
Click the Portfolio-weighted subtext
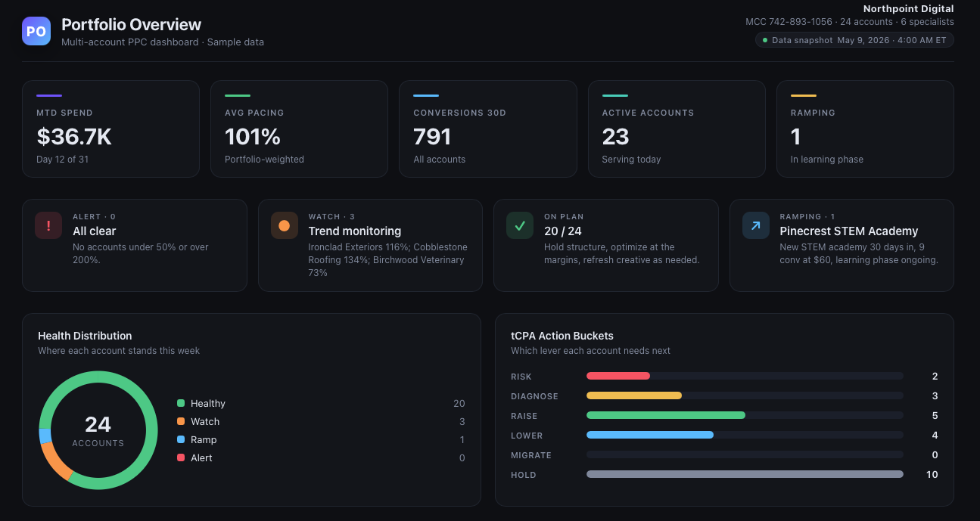click(264, 160)
